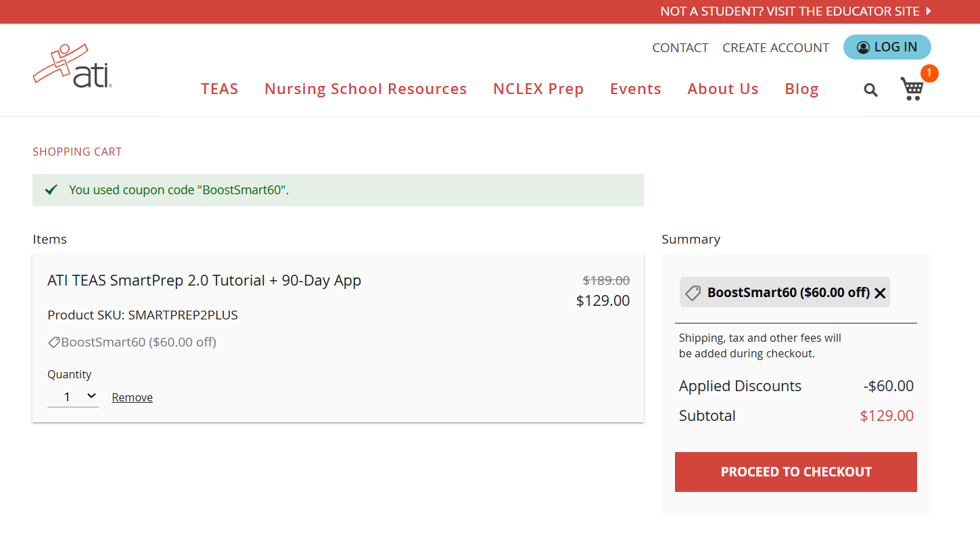Go to NCLEX Prep menu

pyautogui.click(x=538, y=89)
